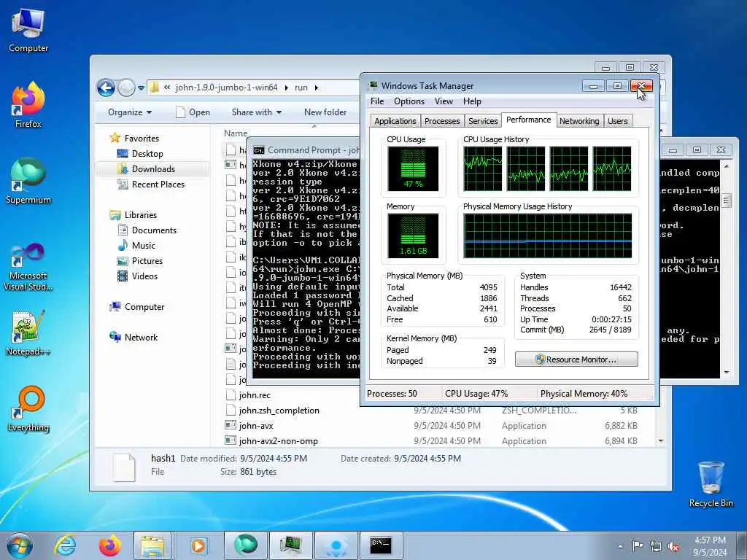Click the network tray icon
This screenshot has width=747, height=560.
656,546
